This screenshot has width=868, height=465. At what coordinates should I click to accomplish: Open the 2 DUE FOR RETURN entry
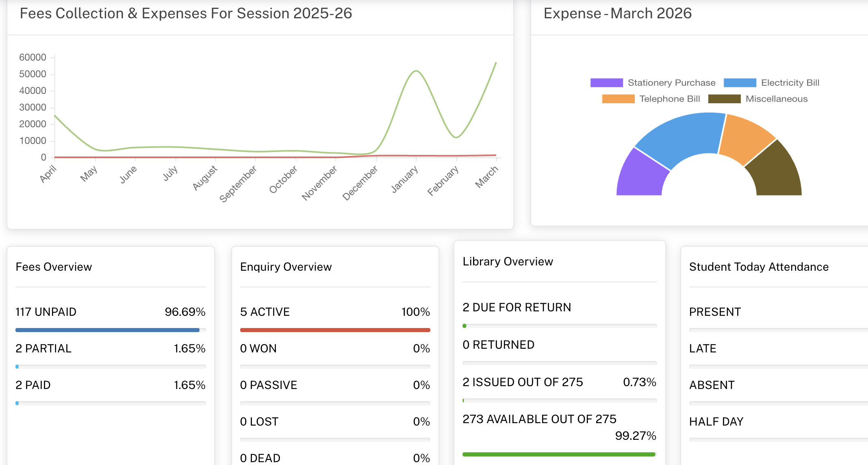pyautogui.click(x=516, y=308)
